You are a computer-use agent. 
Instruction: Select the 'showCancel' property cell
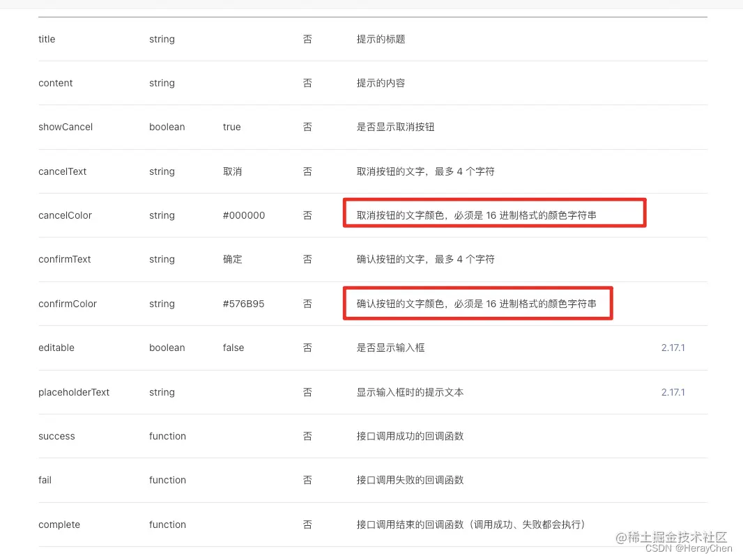click(x=66, y=127)
